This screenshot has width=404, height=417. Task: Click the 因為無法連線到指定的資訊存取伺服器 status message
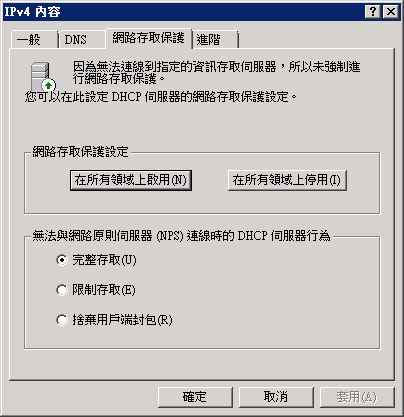pos(217,72)
